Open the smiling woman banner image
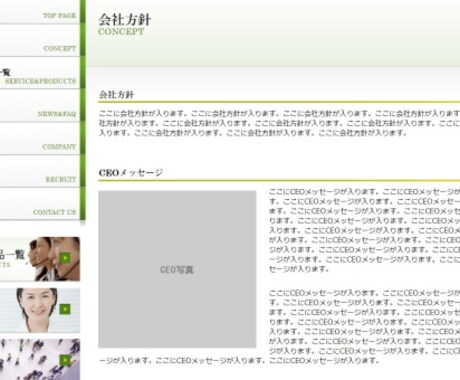The height and width of the screenshot is (380, 460). coord(40,310)
